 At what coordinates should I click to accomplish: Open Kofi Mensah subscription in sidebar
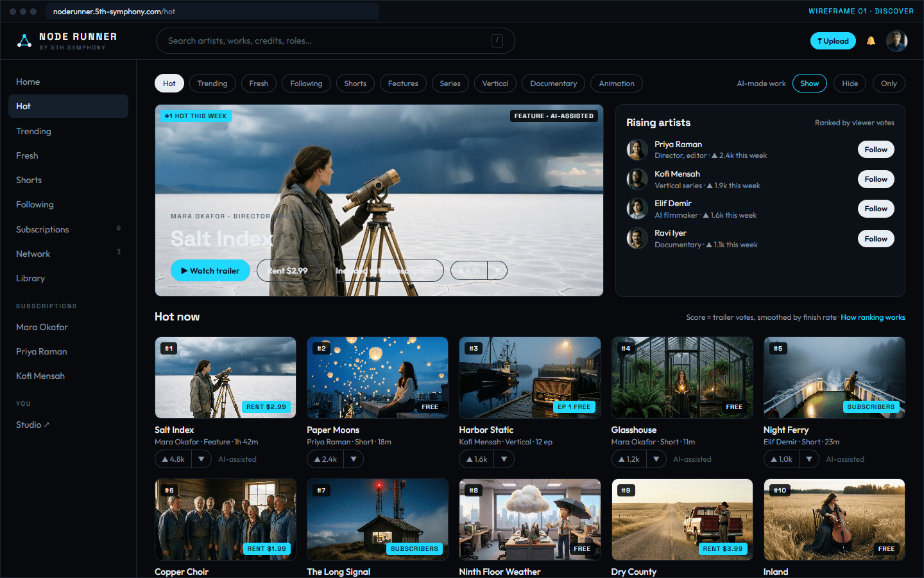(x=68, y=376)
